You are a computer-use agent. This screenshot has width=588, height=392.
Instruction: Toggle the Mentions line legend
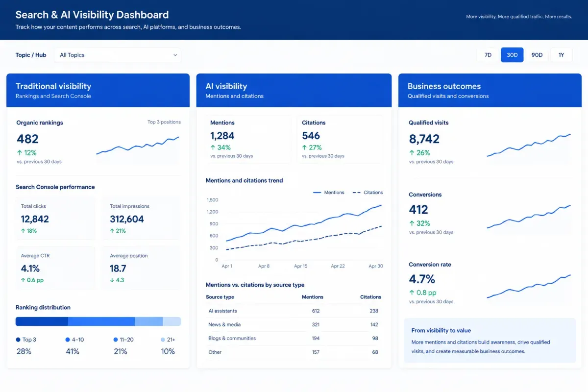coord(329,193)
